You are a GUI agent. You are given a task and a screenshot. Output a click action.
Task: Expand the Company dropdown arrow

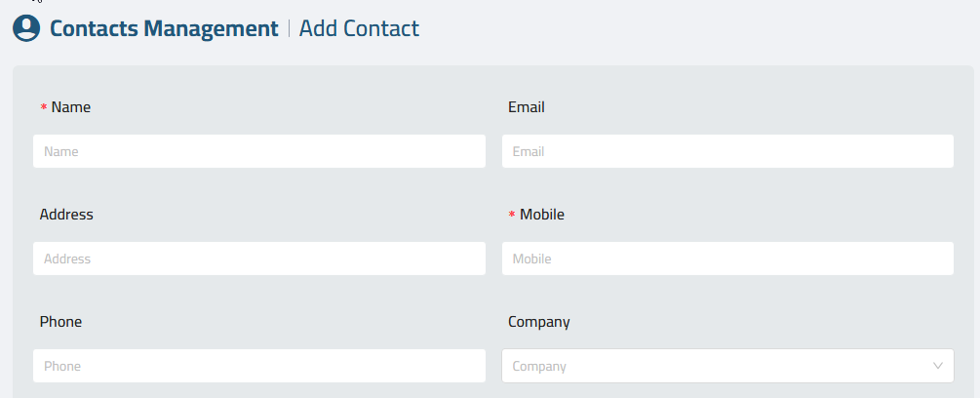click(x=937, y=366)
